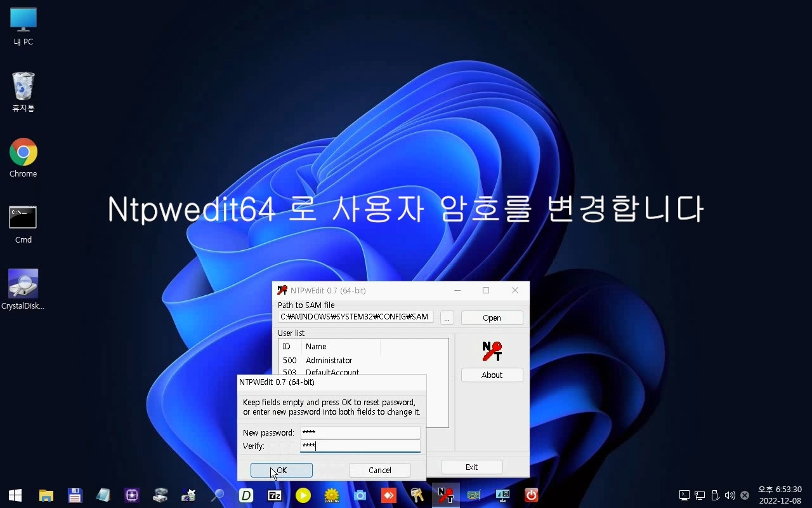Screen dimensions: 812x508
Task: Click the golden keys taskbar icon
Action: 417,495
